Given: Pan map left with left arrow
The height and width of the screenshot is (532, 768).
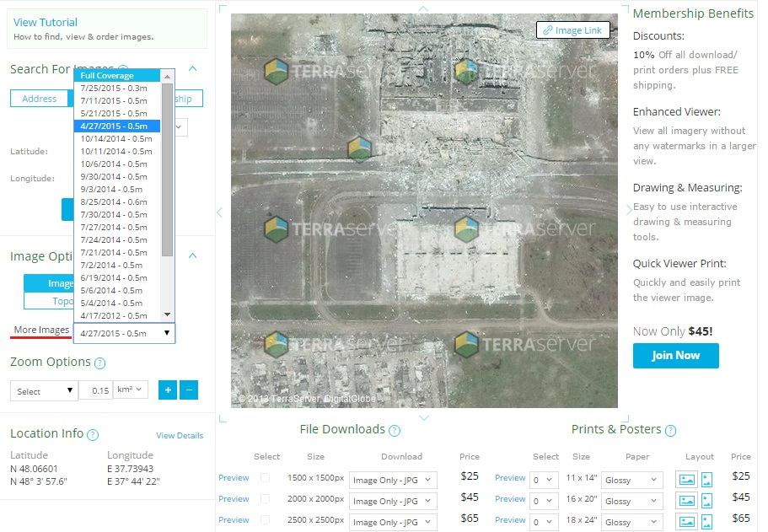Looking at the screenshot, I should (220, 212).
